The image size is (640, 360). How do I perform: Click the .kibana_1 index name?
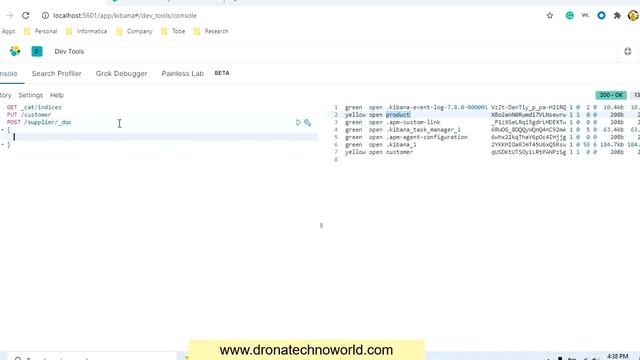[x=401, y=144]
